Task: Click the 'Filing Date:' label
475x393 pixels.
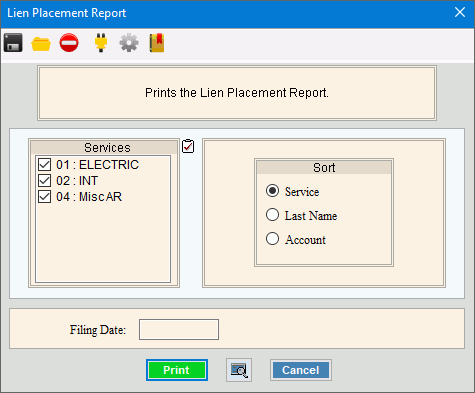Action: pyautogui.click(x=98, y=330)
